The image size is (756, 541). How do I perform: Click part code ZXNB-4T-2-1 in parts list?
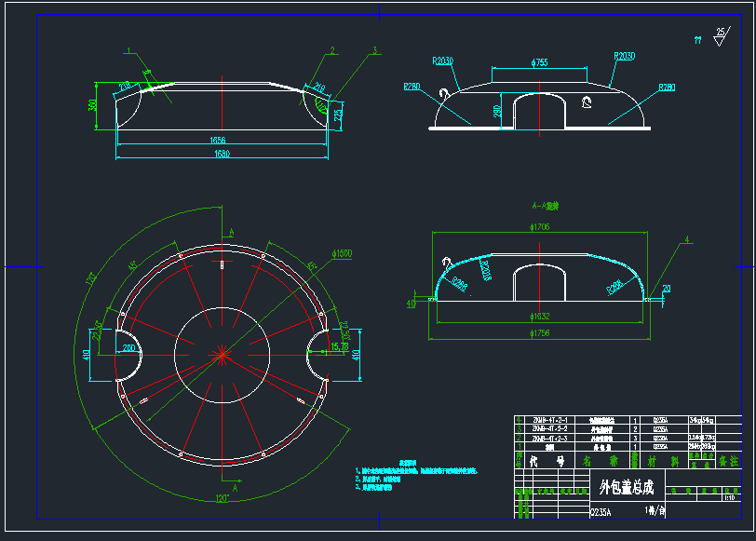549,420
